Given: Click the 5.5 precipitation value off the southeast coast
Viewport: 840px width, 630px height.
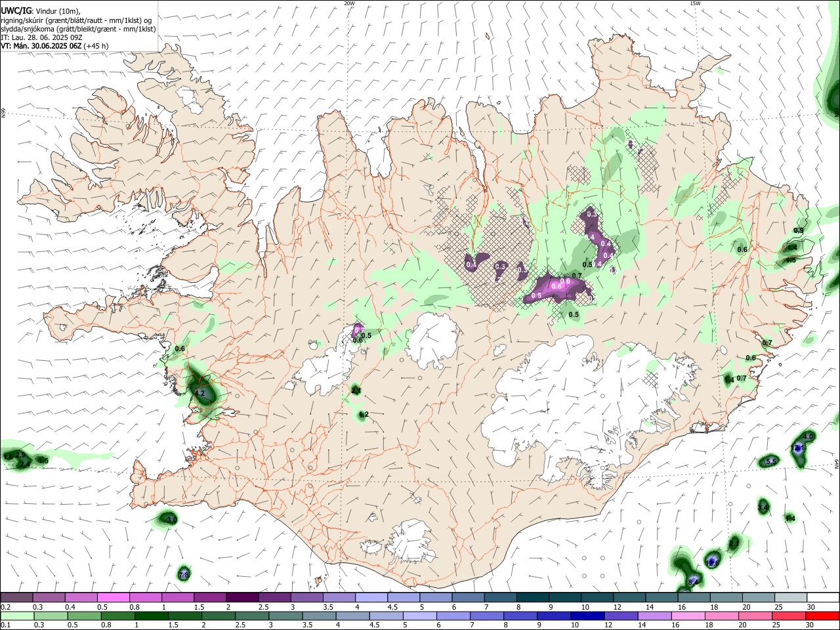Looking at the screenshot, I should click(771, 462).
